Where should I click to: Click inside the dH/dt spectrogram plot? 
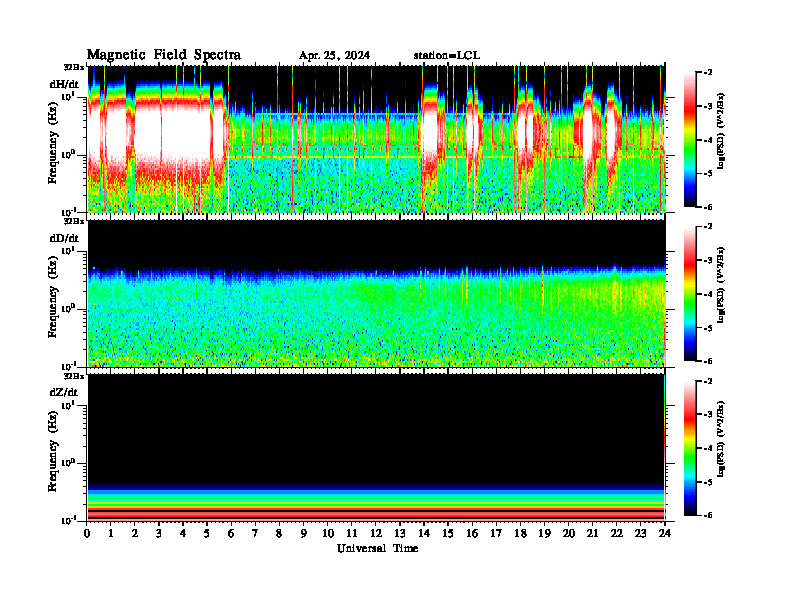(376, 139)
